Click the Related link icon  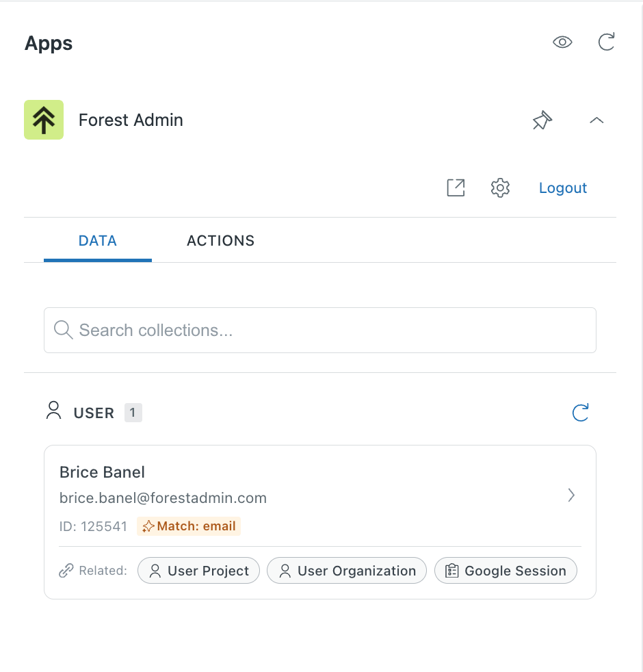[x=66, y=571]
